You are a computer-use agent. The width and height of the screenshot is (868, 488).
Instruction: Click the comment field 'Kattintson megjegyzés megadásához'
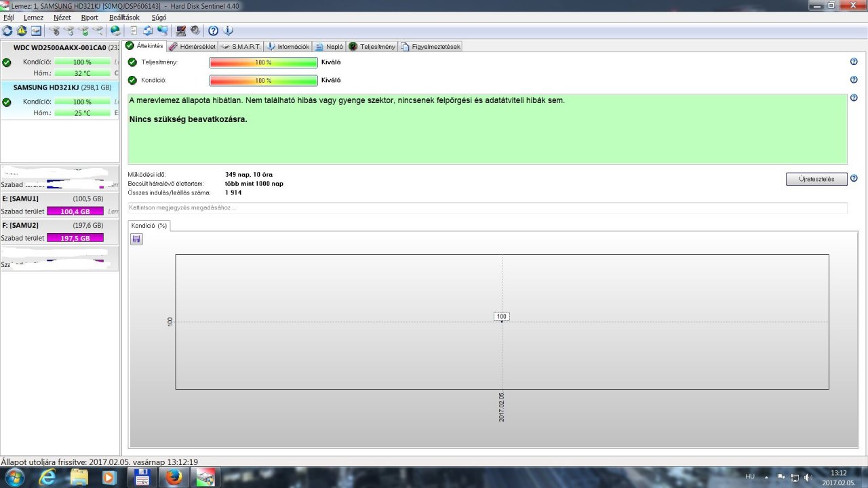tap(488, 207)
